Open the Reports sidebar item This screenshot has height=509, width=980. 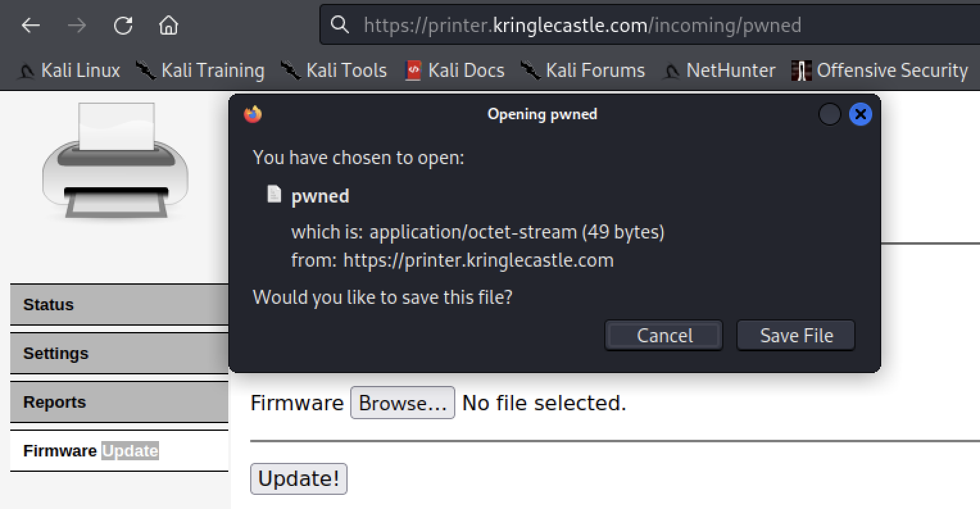119,402
